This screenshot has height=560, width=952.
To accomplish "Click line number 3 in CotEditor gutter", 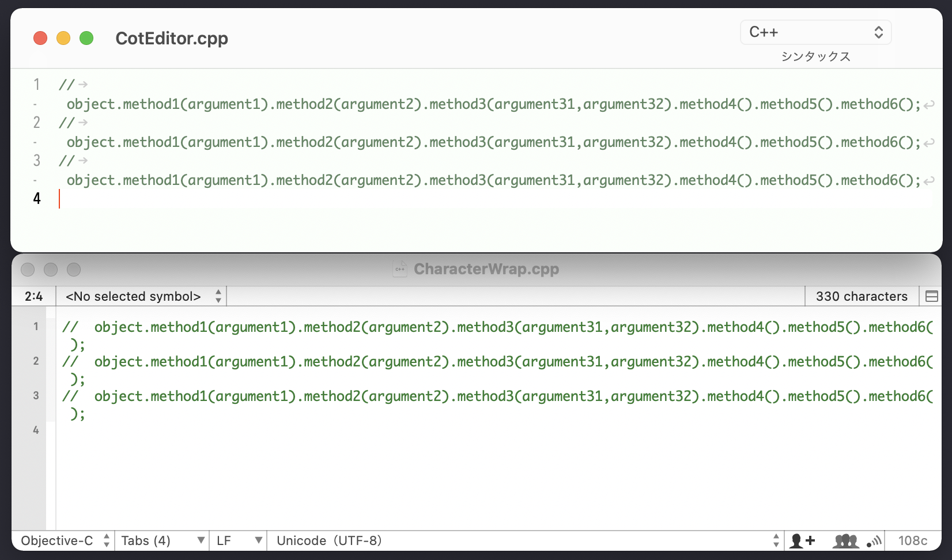I will [x=36, y=161].
